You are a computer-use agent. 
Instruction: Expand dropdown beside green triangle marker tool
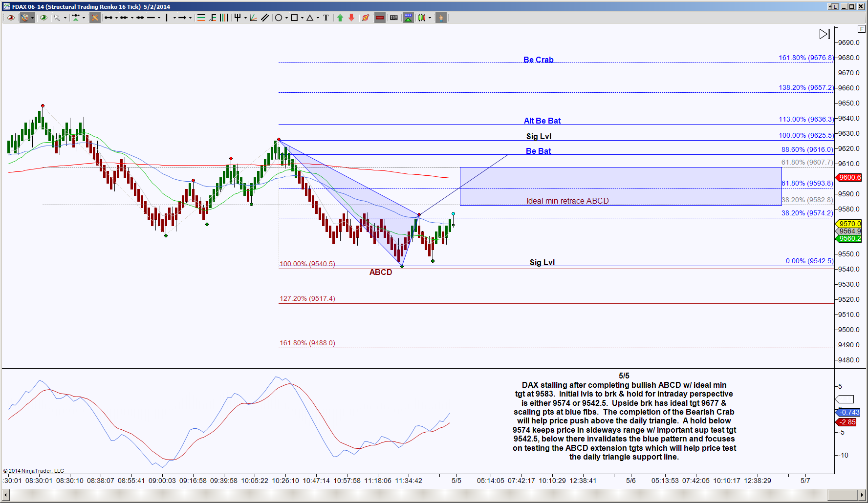pyautogui.click(x=84, y=18)
